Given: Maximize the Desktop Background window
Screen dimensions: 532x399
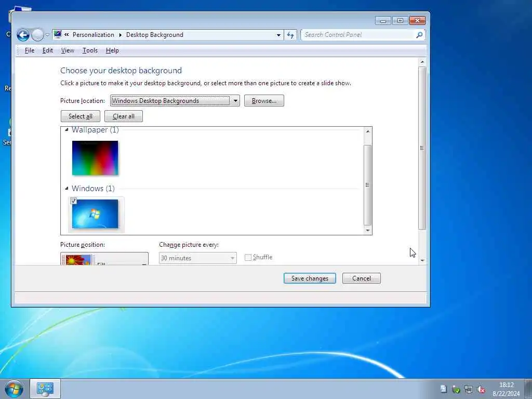Looking at the screenshot, I should pos(401,21).
